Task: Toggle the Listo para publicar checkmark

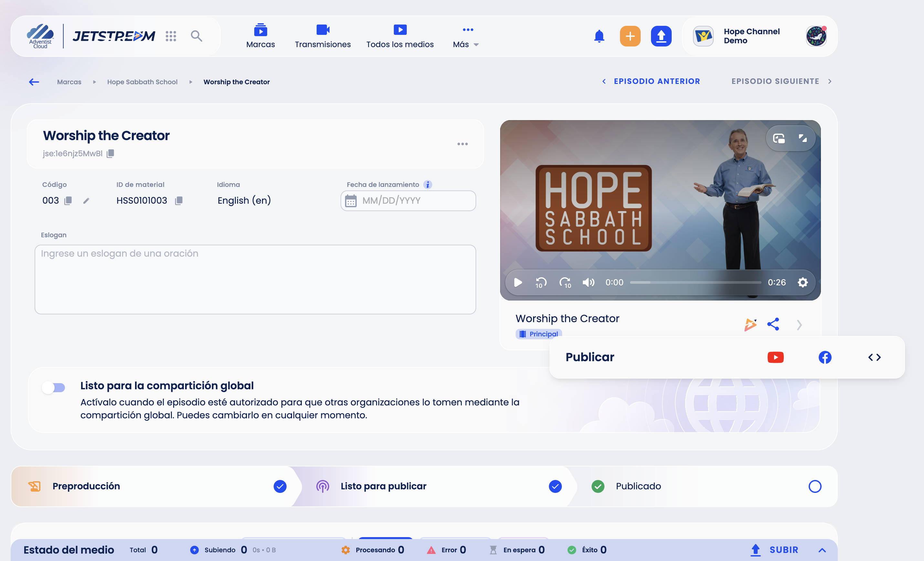Action: pyautogui.click(x=555, y=486)
